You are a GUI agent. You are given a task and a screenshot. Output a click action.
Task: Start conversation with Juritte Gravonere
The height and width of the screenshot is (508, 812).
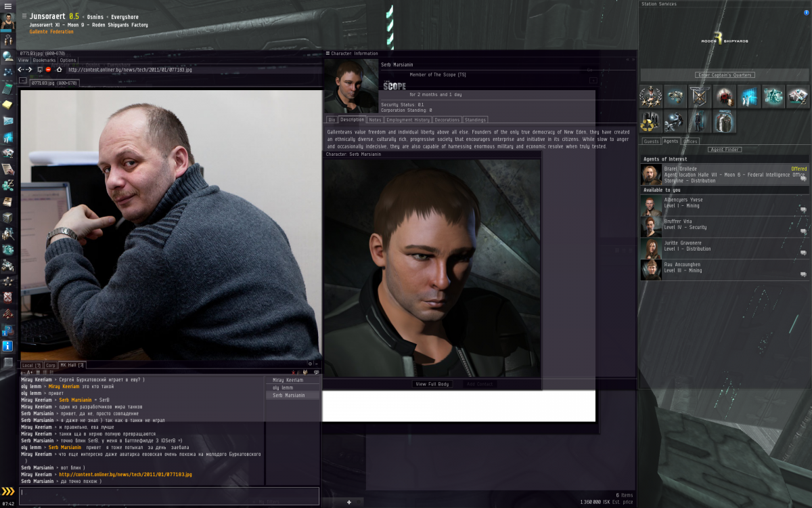[803, 253]
